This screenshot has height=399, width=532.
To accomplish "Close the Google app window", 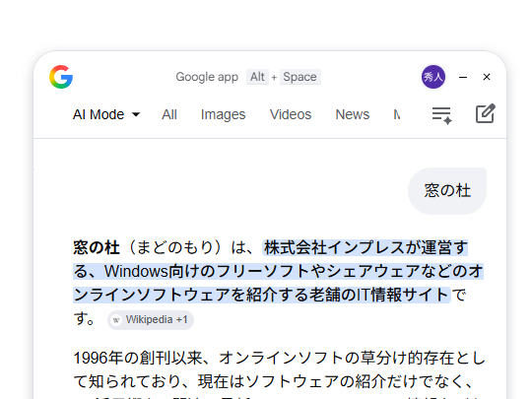I will coord(487,77).
